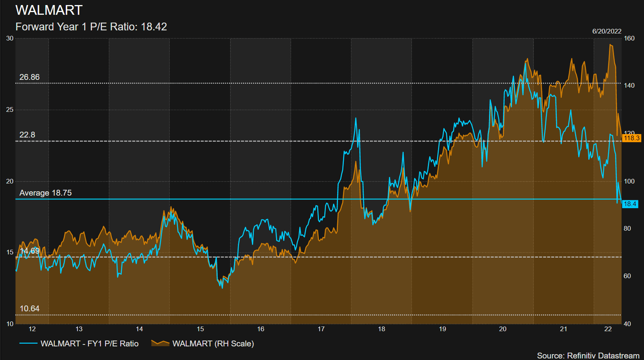
Task: Click the WALMART chart title
Action: 49,10
